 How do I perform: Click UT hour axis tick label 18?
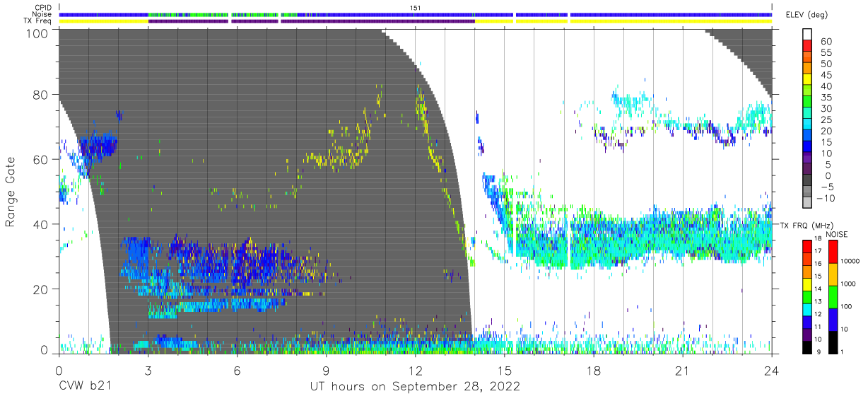pos(593,370)
